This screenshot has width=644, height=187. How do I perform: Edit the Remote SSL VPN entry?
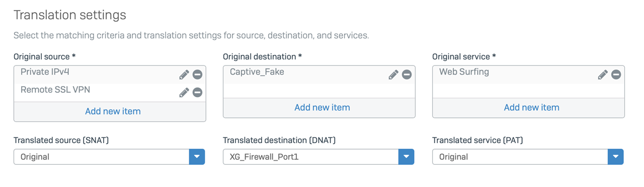point(184,93)
